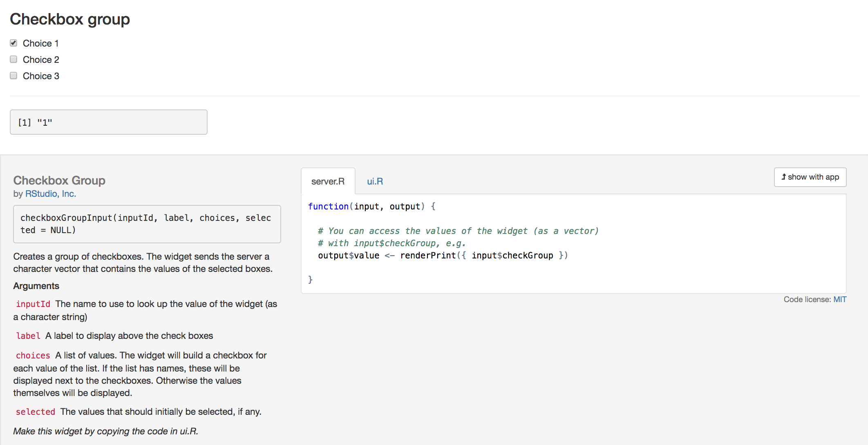Image resolution: width=868 pixels, height=445 pixels.
Task: Click the inputId argument name
Action: [x=33, y=304]
